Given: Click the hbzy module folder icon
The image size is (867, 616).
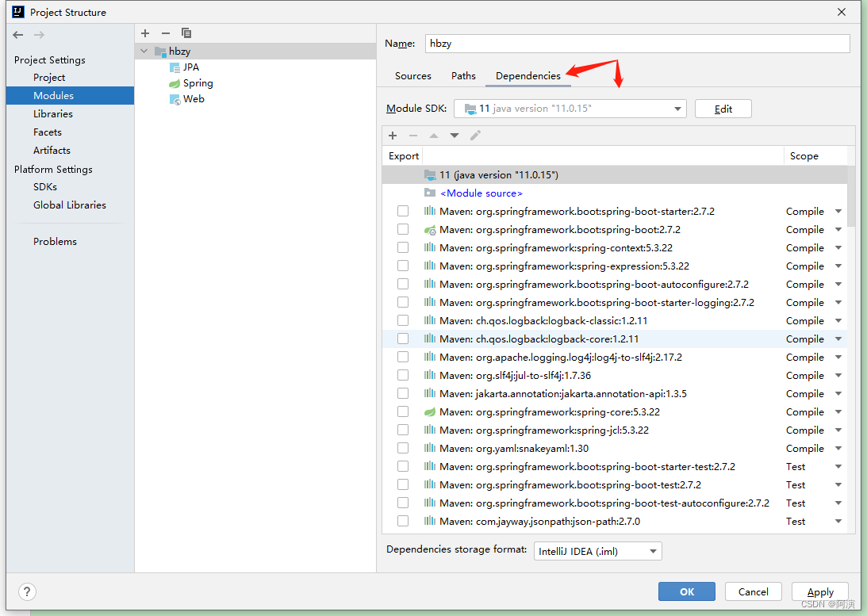Looking at the screenshot, I should point(160,52).
